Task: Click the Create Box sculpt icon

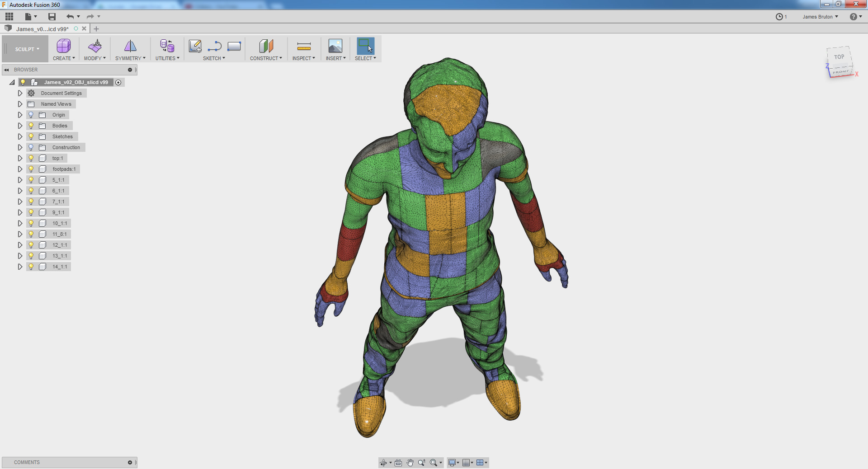Action: [x=64, y=46]
